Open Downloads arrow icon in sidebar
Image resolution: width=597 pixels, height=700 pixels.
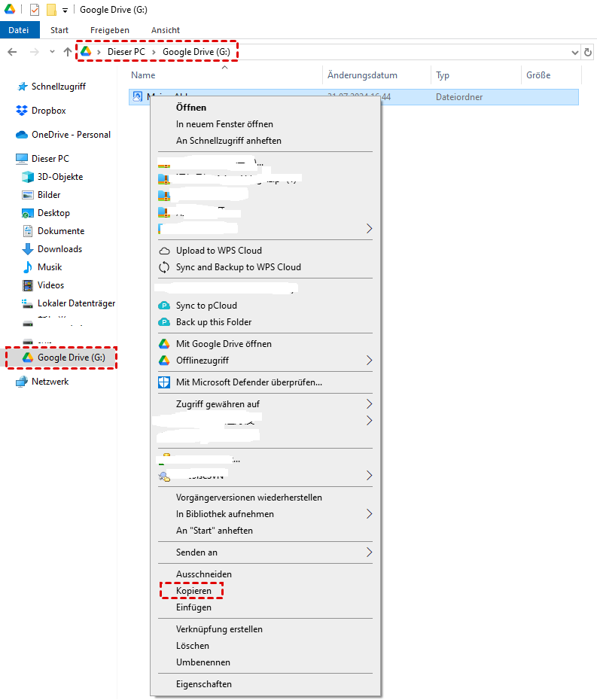click(x=28, y=249)
